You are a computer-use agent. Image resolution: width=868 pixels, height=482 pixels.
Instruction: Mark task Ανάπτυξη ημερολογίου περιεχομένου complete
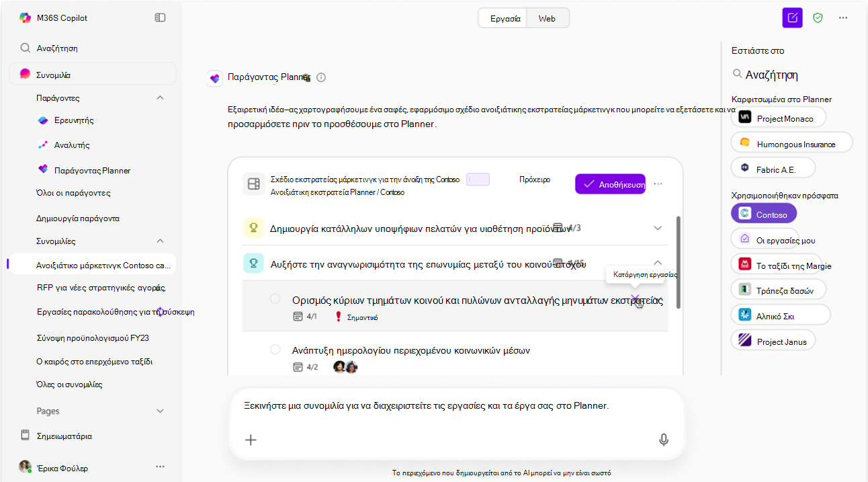coord(275,350)
